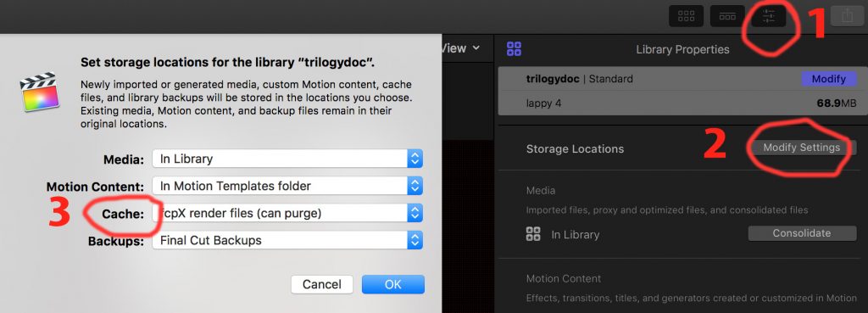Click the grid icon beside In Library
Screen dimensions: 868x313
click(x=533, y=234)
